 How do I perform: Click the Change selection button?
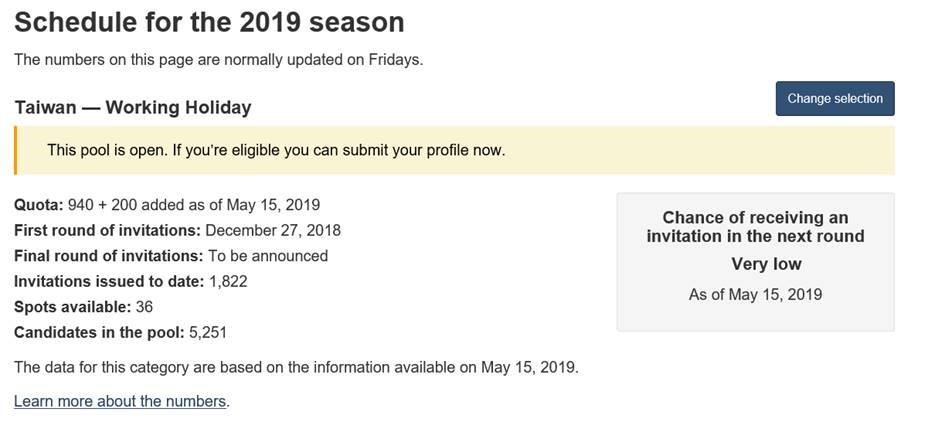pos(835,98)
